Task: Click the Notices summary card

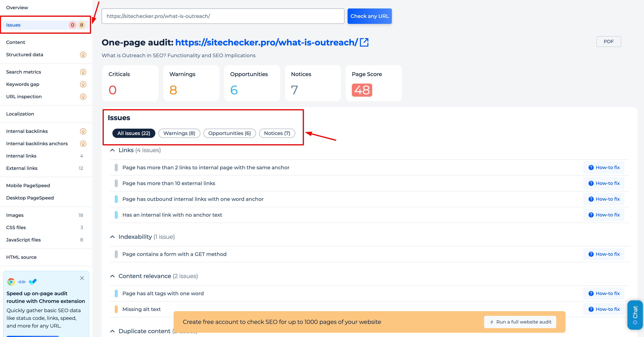Action: coord(313,83)
